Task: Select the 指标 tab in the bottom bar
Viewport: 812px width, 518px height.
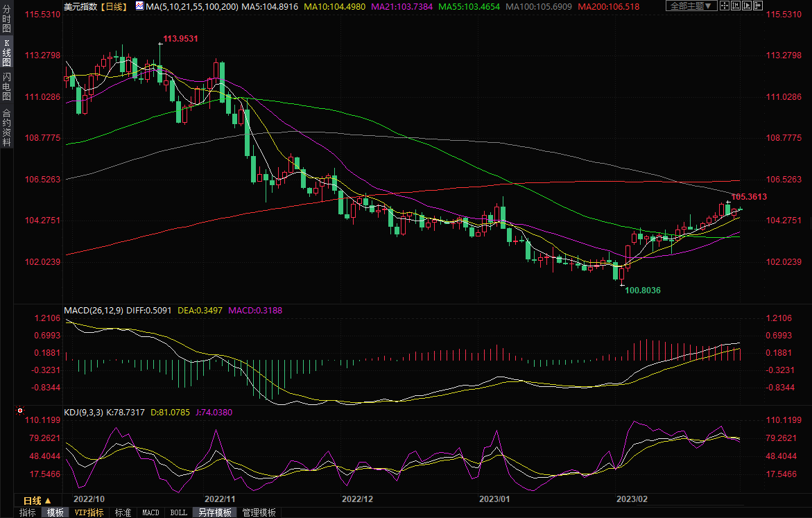Action: click(x=28, y=512)
